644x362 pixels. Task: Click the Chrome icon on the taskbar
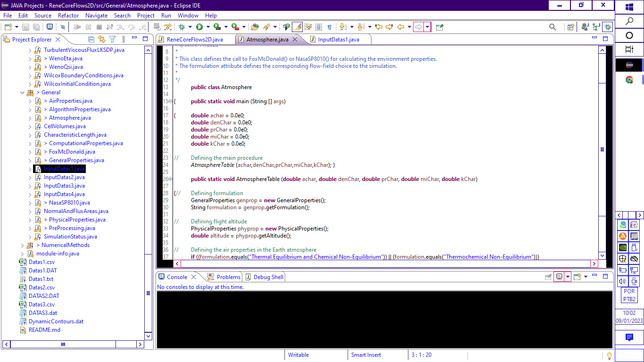tap(629, 80)
